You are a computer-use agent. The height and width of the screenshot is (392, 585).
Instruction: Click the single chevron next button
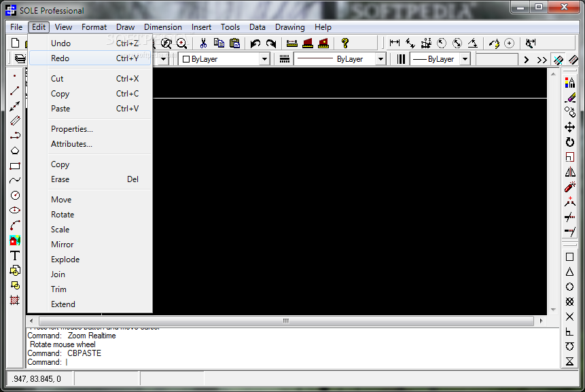coord(527,60)
